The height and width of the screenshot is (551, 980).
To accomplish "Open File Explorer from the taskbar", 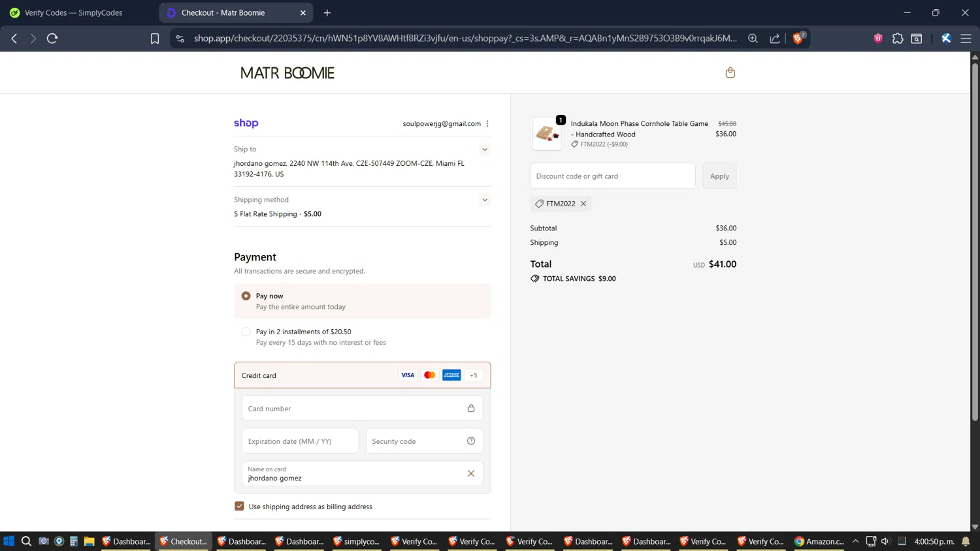I will tap(90, 541).
